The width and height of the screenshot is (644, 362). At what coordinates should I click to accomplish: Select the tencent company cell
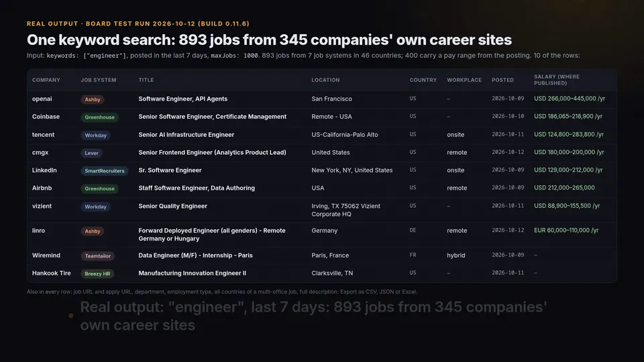click(x=43, y=135)
